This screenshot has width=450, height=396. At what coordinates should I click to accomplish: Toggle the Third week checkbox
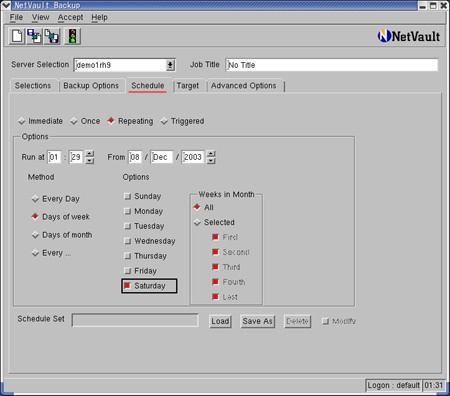(215, 267)
